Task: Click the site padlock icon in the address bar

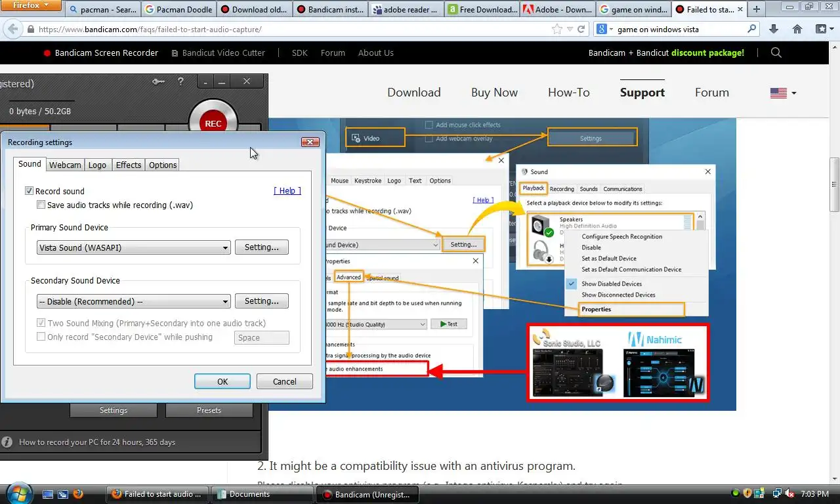Action: click(30, 30)
